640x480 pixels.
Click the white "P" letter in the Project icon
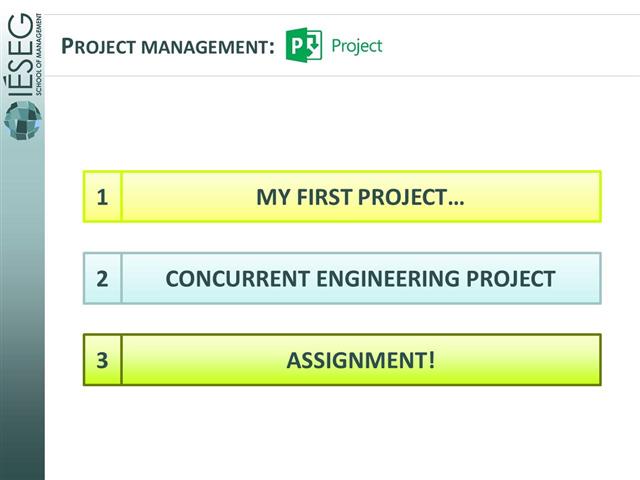pos(298,45)
